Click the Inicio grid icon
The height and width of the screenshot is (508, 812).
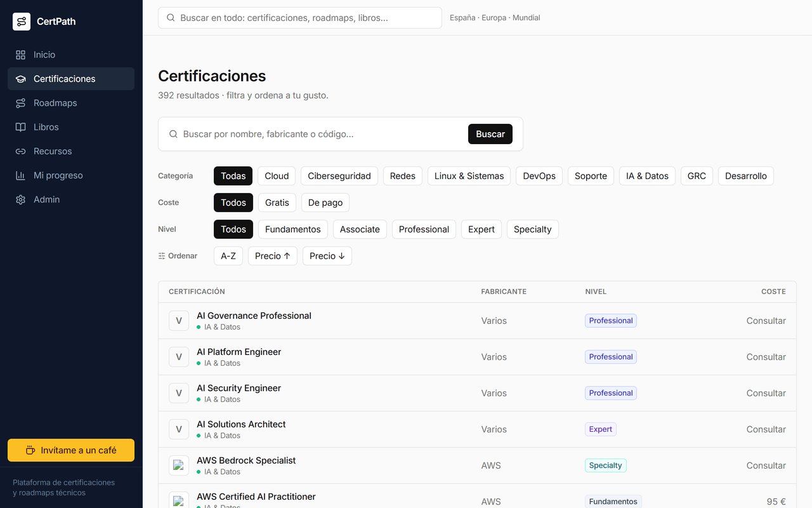point(21,55)
